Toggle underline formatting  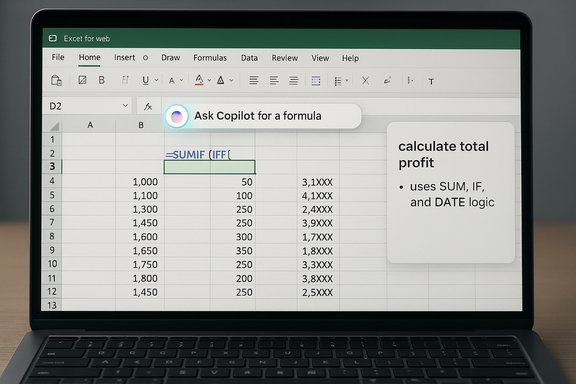coord(145,80)
